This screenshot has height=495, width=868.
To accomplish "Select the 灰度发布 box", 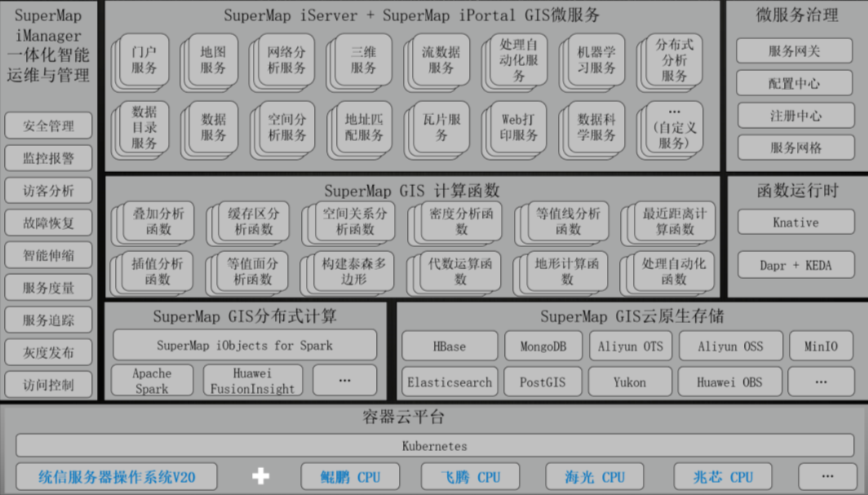I will (x=48, y=352).
